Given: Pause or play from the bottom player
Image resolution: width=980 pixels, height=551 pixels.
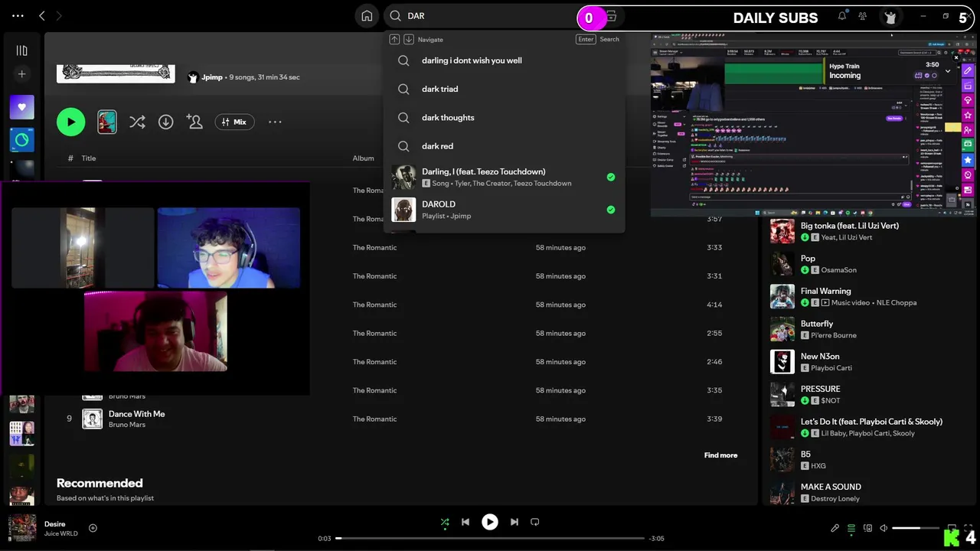Looking at the screenshot, I should pos(490,522).
